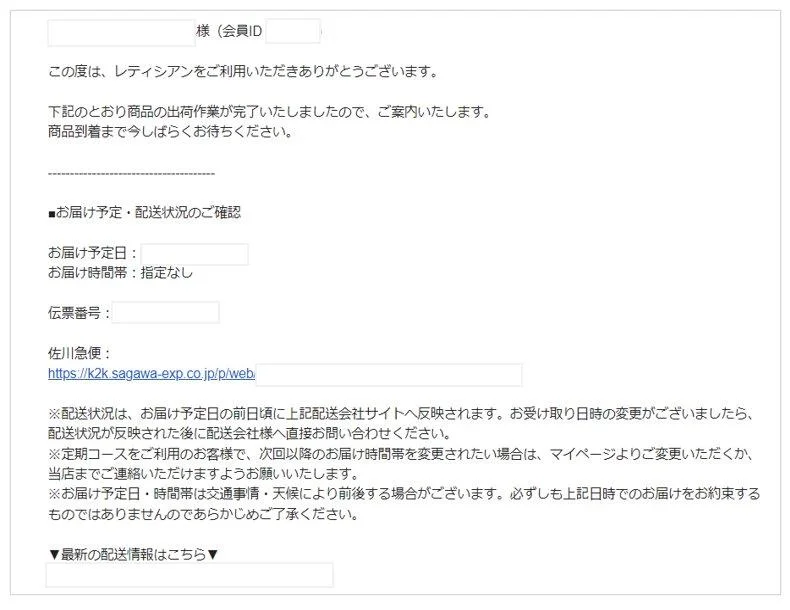Viewport: 790px width, 610px height.
Task: Click the レティシアン thank-you greeting line
Action: [243, 72]
